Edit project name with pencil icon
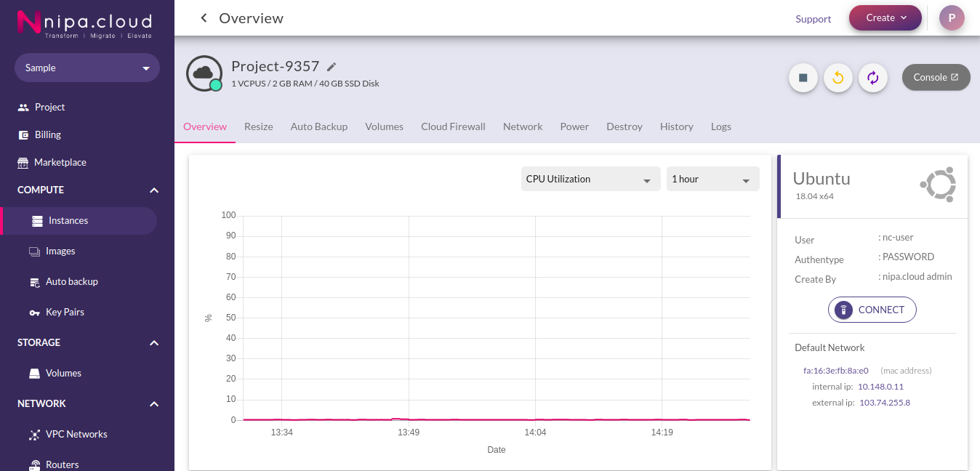The height and width of the screenshot is (471, 980). click(332, 67)
